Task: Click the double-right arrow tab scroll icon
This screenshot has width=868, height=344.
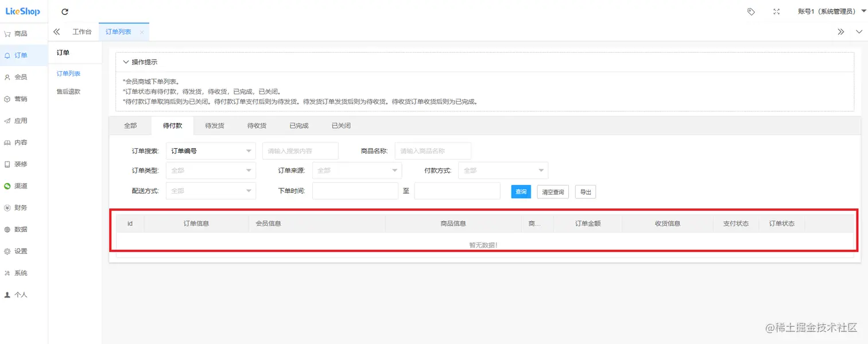Action: (840, 32)
